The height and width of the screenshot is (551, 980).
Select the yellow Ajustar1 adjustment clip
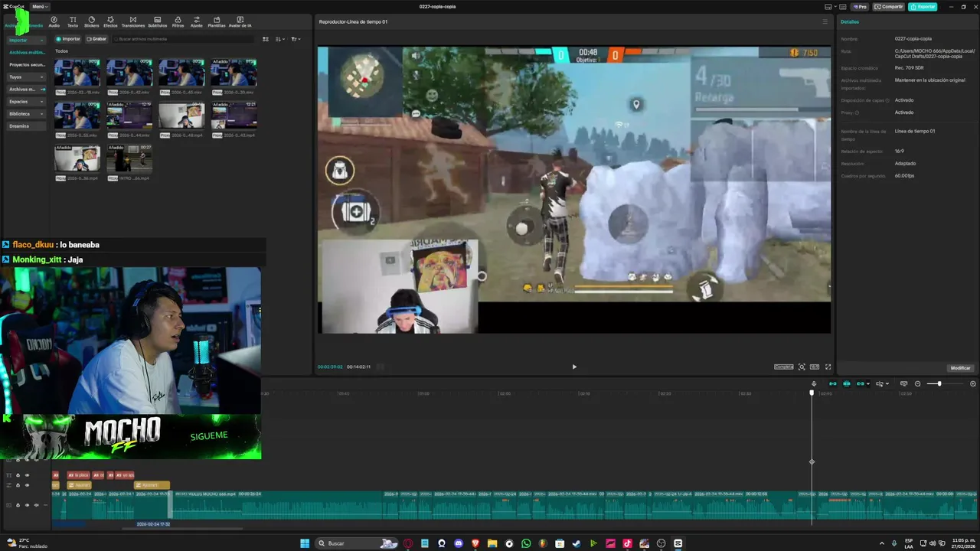click(152, 484)
